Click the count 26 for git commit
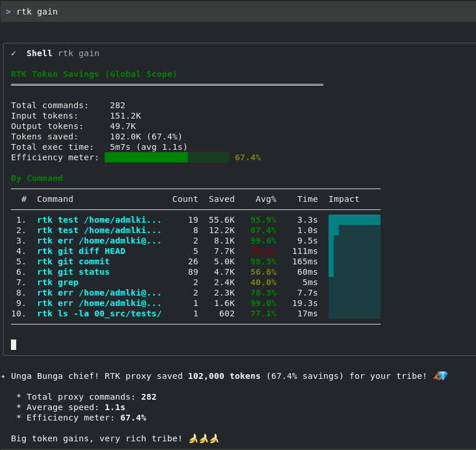Viewport: 476px width, 450px height. click(193, 261)
